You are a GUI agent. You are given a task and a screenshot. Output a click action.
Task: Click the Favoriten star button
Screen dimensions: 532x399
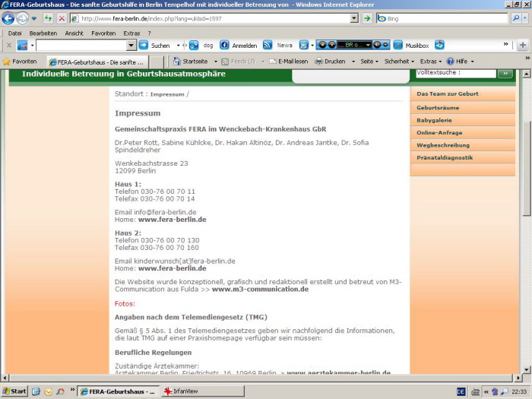[20, 62]
